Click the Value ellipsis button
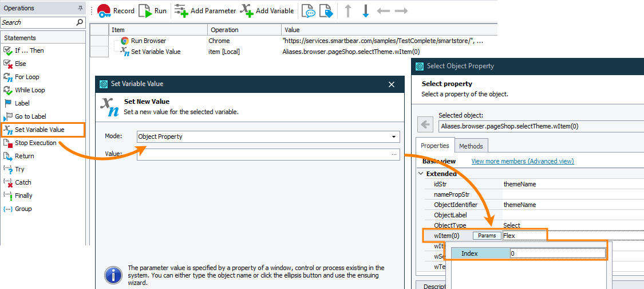 tap(394, 154)
